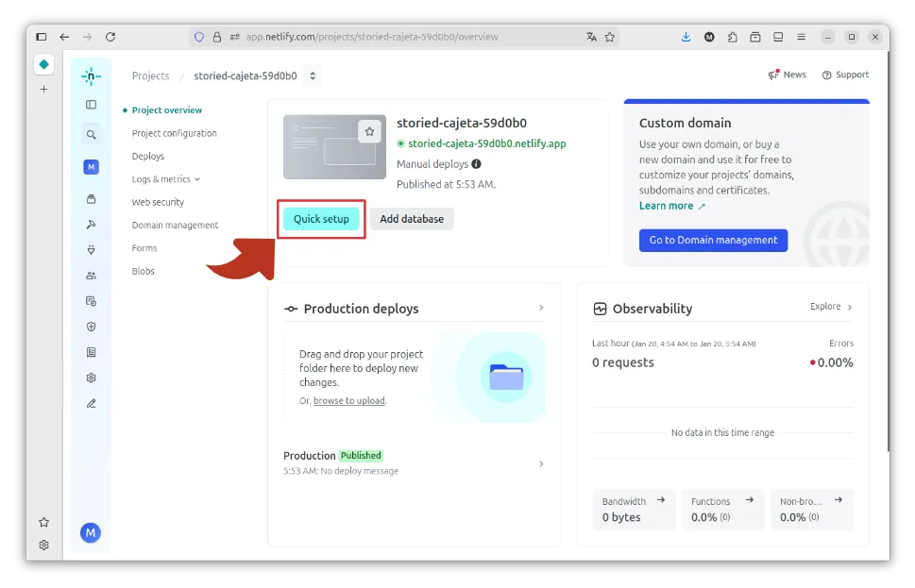This screenshot has height=588, width=915.
Task: Open the Deploys menu item
Action: coord(148,156)
